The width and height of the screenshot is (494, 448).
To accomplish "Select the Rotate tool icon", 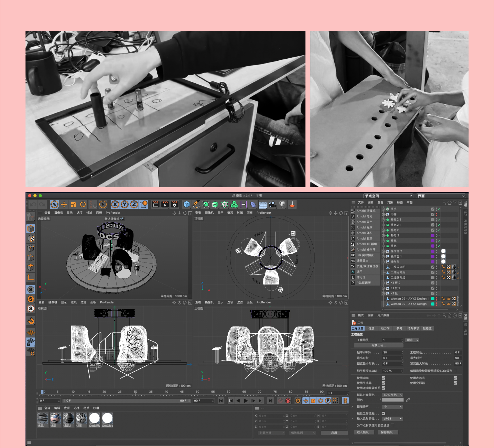I will point(83,205).
